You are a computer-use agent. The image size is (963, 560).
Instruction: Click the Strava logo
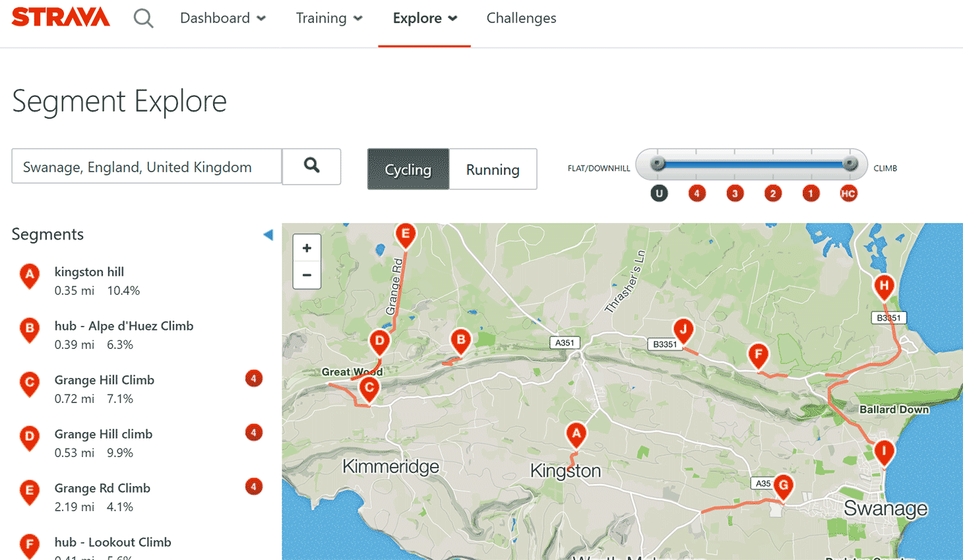point(61,18)
